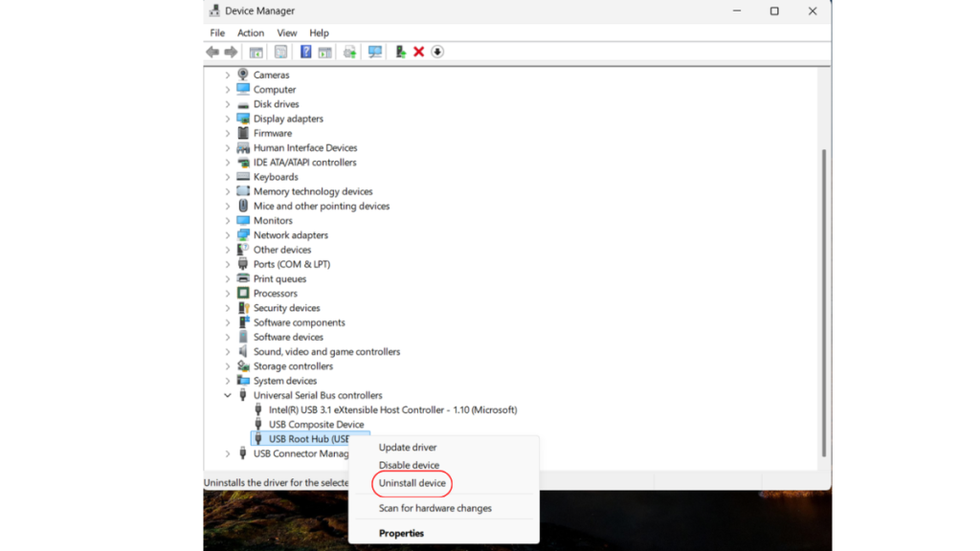The image size is (980, 551).
Task: Click the System devices category icon
Action: 243,380
